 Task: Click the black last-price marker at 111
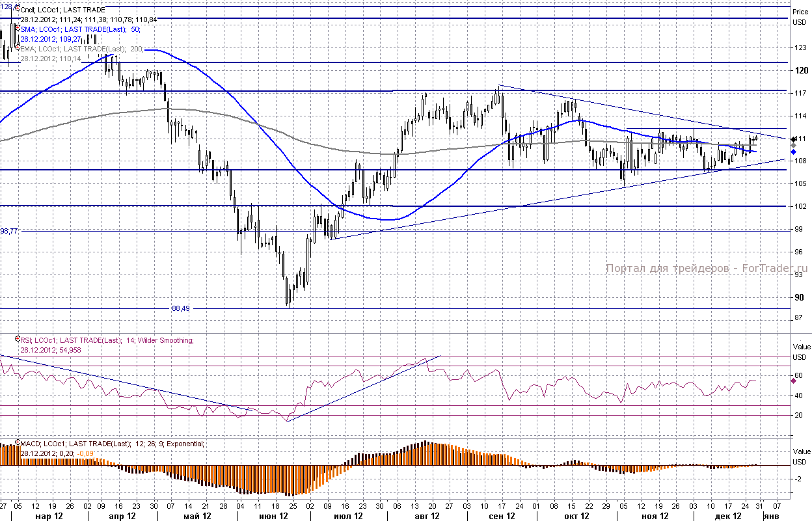[793, 139]
